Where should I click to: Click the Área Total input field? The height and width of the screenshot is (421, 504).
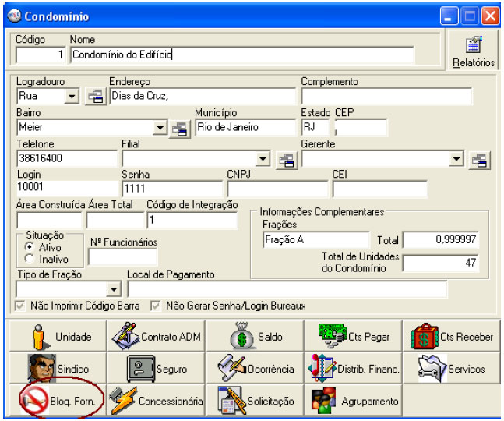point(115,220)
